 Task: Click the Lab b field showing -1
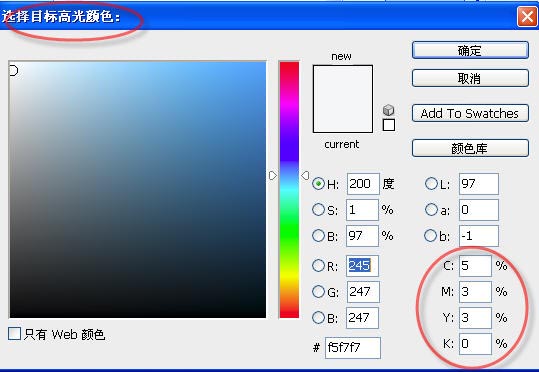[479, 236]
